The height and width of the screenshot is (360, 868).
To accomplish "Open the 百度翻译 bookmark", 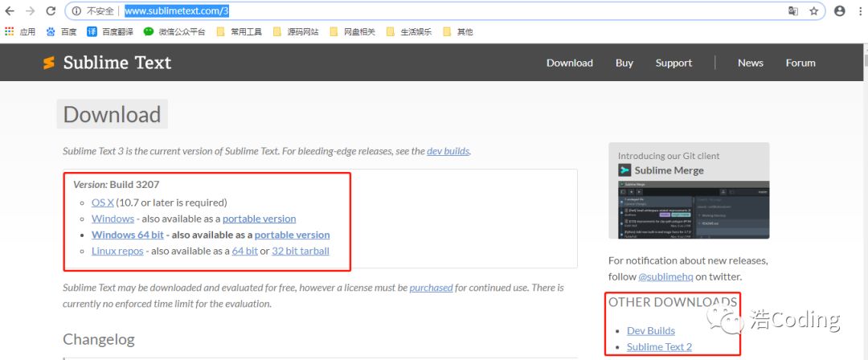I will pos(110,31).
